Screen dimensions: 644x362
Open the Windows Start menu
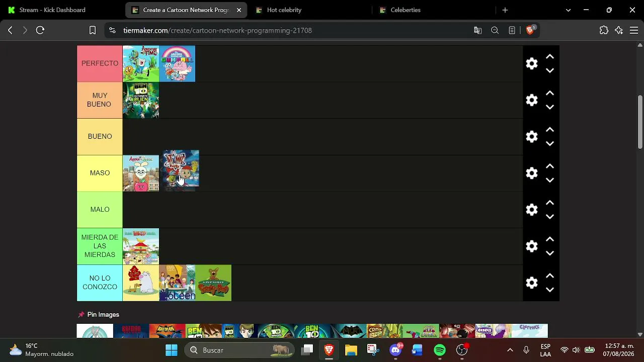tap(172, 350)
